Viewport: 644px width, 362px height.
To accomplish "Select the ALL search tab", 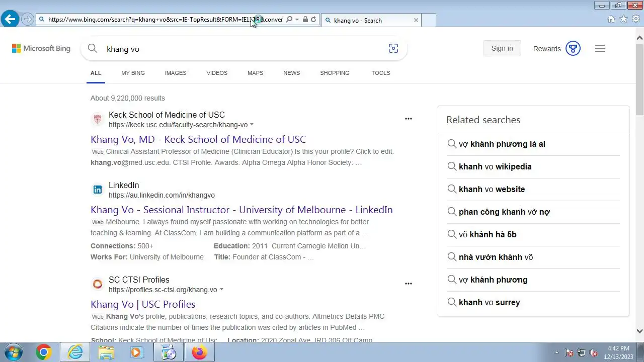I will pos(96,73).
